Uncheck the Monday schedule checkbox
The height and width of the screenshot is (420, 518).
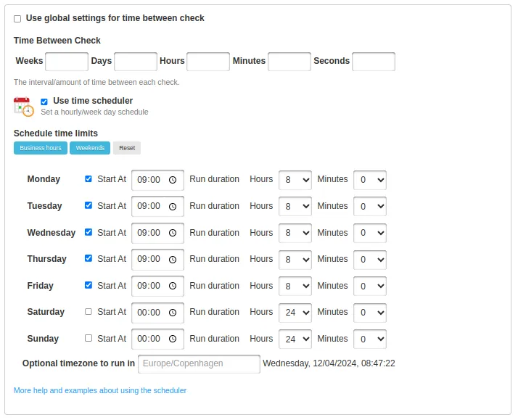(89, 179)
